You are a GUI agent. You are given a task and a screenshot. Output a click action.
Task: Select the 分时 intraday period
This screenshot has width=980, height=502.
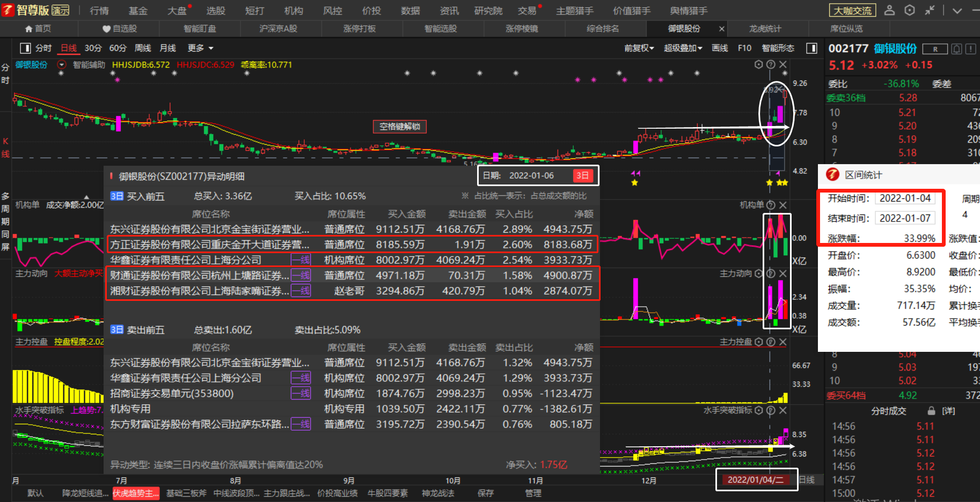43,48
